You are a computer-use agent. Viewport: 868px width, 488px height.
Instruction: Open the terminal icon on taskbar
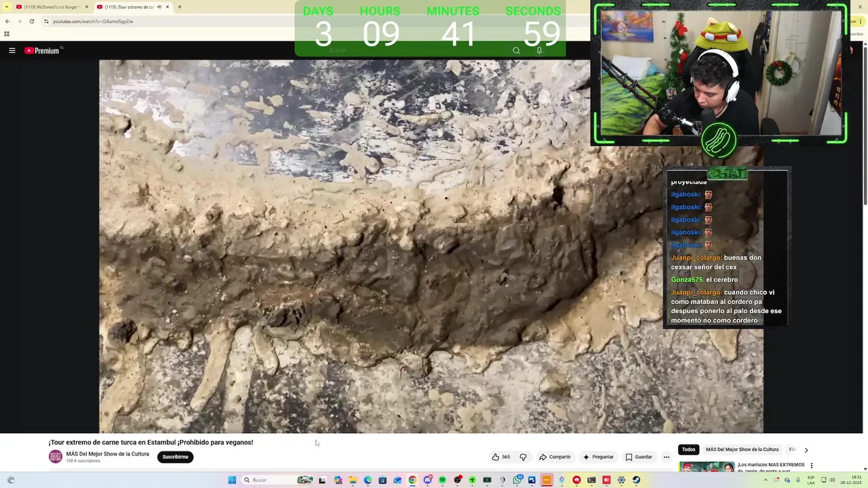(591, 480)
